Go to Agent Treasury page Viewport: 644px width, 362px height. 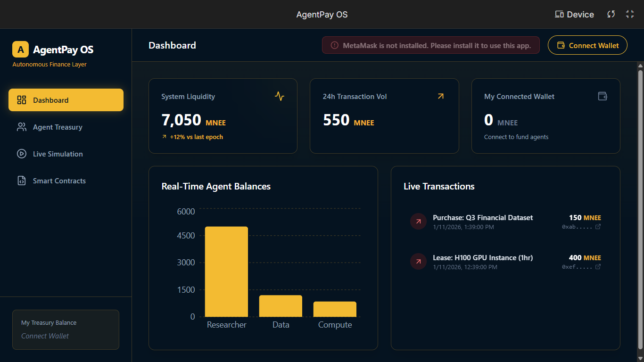66,127
